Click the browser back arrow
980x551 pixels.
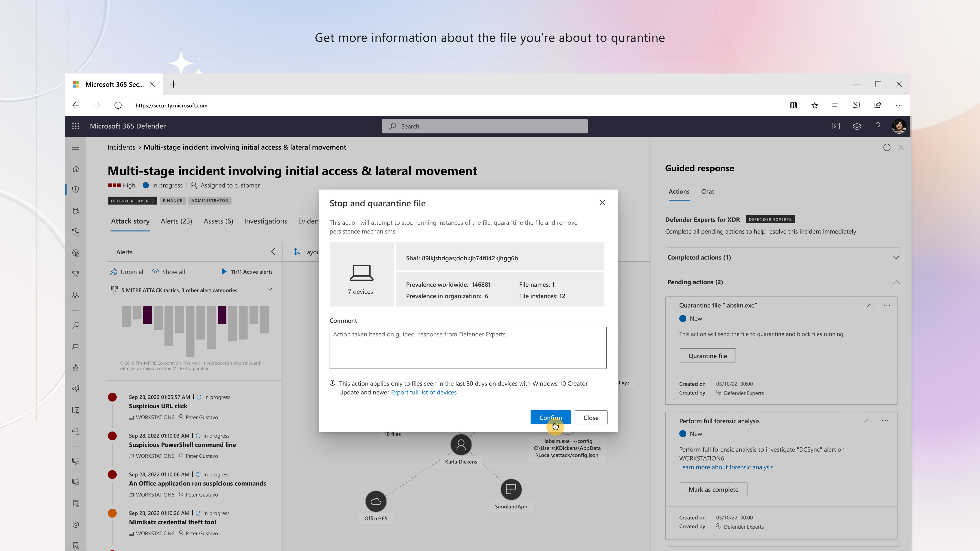(x=76, y=105)
